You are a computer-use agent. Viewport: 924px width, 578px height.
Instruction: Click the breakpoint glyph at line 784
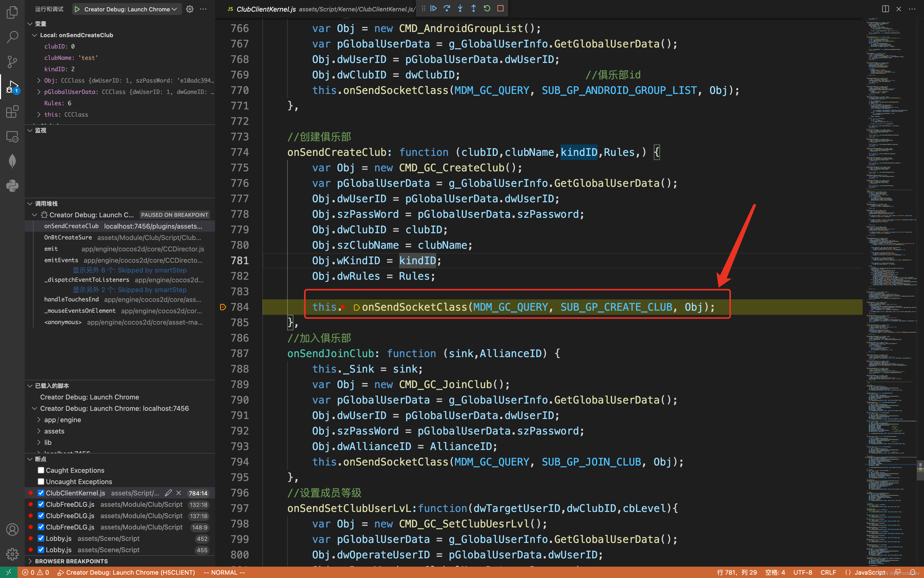tap(223, 307)
